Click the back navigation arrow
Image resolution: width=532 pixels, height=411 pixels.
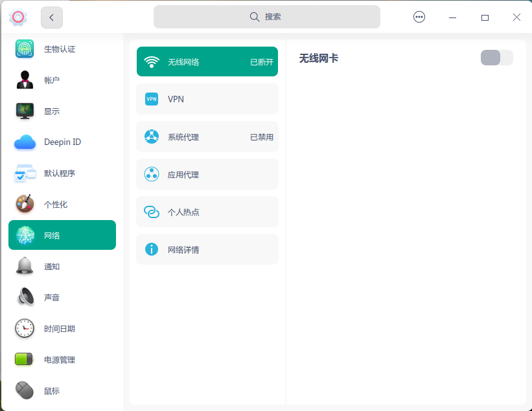[52, 17]
